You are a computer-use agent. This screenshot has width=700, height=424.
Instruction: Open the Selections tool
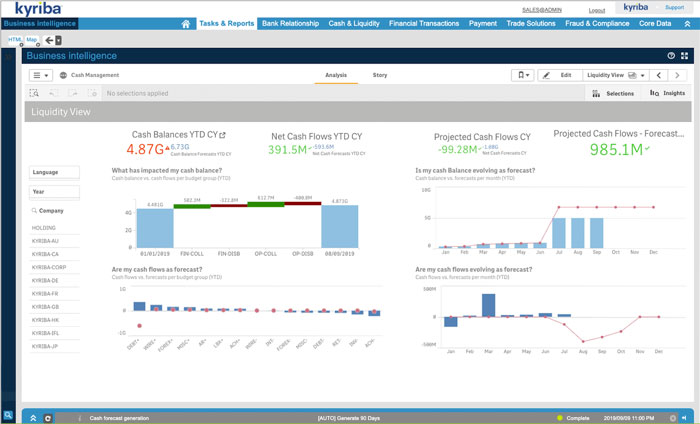613,93
